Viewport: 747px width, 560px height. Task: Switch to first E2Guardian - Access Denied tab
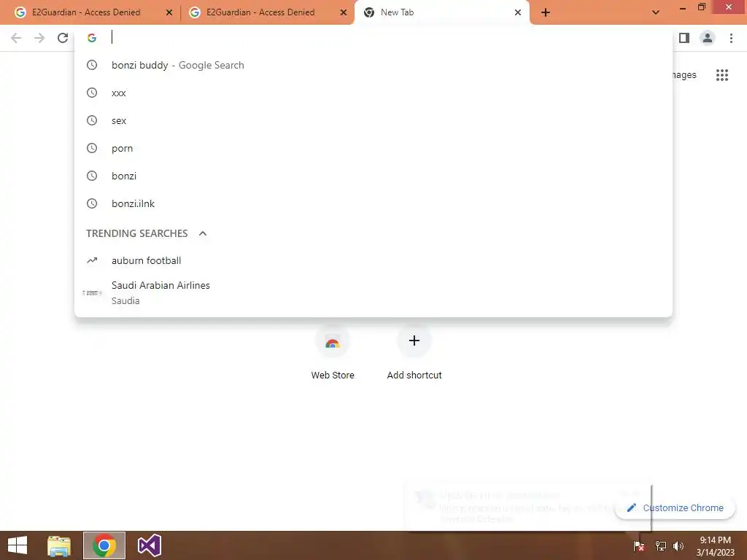tap(86, 12)
